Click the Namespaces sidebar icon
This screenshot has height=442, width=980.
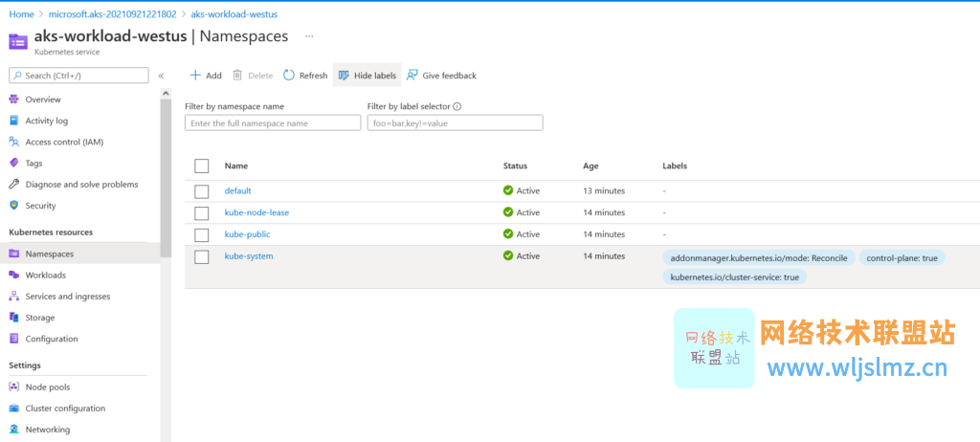tap(13, 254)
